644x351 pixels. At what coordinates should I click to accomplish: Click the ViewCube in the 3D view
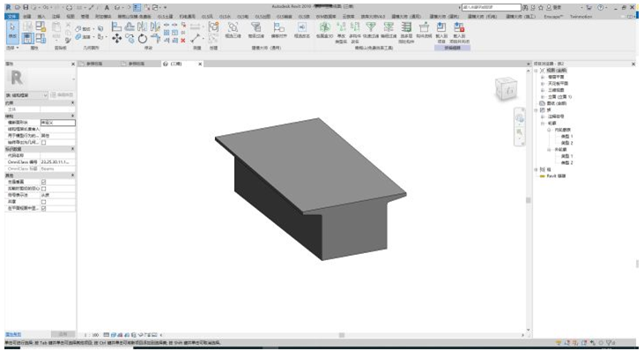507,89
